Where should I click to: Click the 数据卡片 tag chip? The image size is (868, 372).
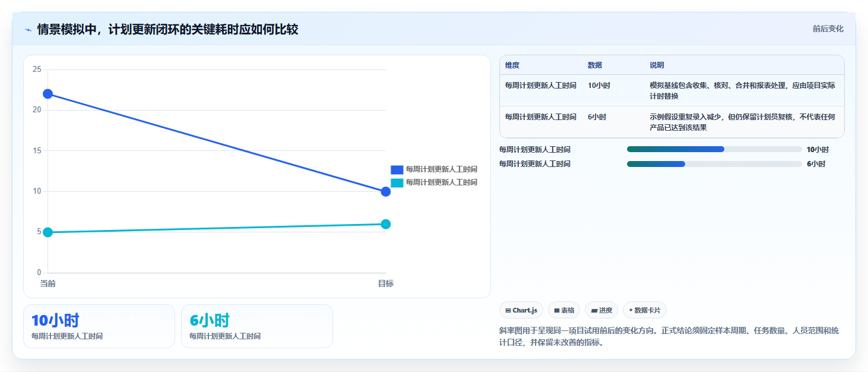[645, 310]
